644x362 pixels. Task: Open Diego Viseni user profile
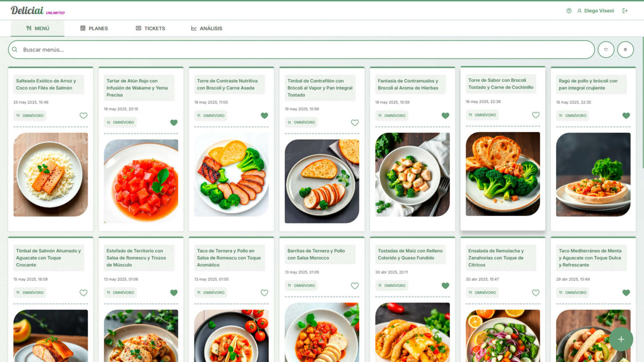pyautogui.click(x=596, y=11)
